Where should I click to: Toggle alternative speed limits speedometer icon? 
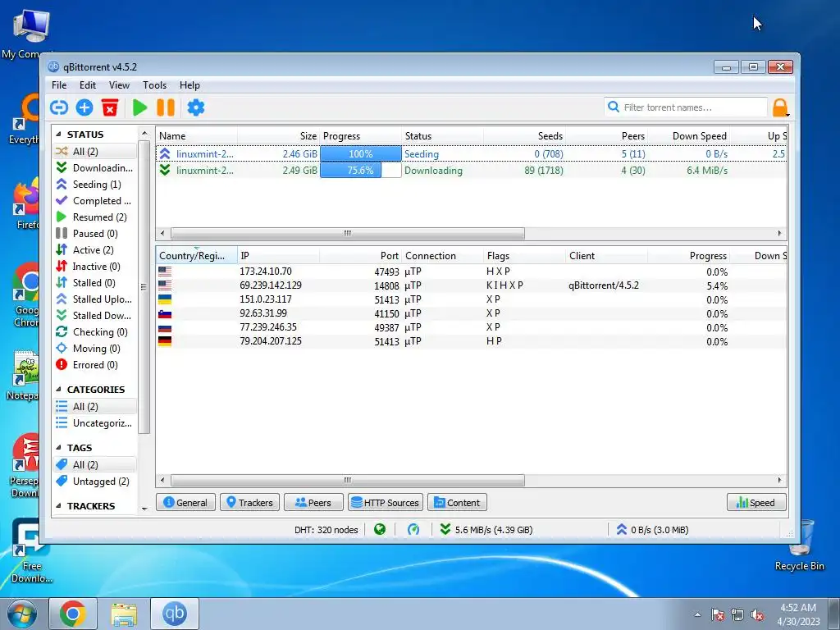[x=413, y=529]
